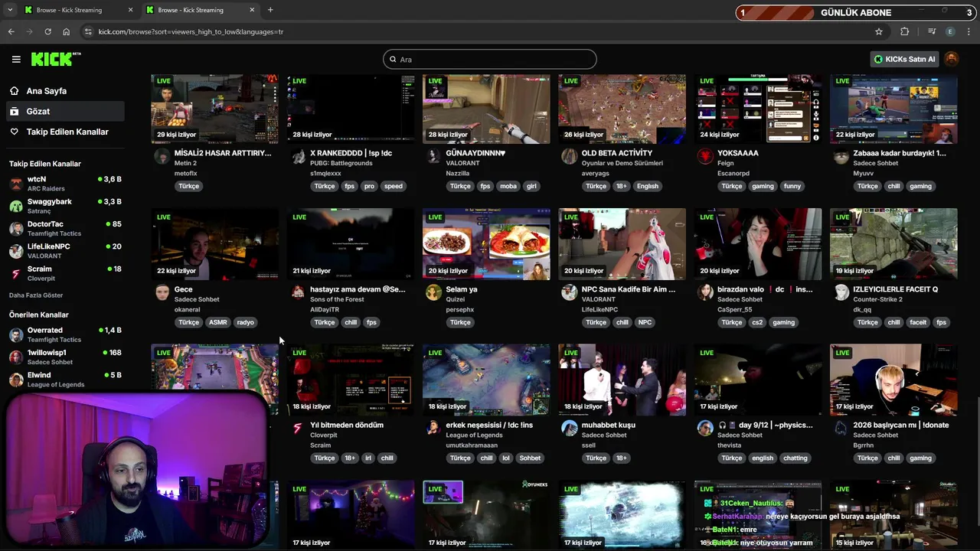Click the chatting tag on thevista

pyautogui.click(x=795, y=458)
